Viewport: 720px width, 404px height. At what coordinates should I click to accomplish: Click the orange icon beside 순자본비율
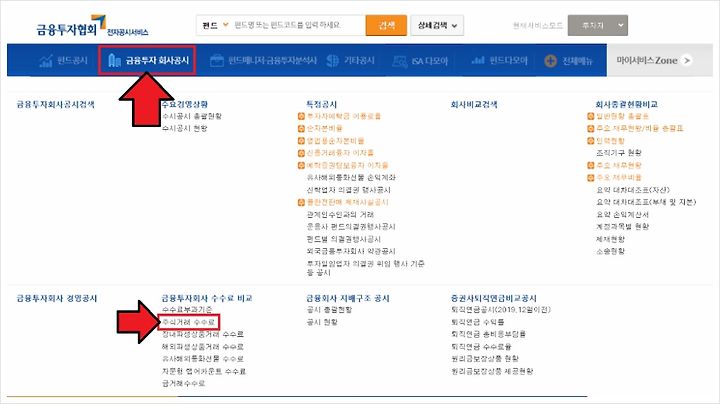pyautogui.click(x=301, y=129)
